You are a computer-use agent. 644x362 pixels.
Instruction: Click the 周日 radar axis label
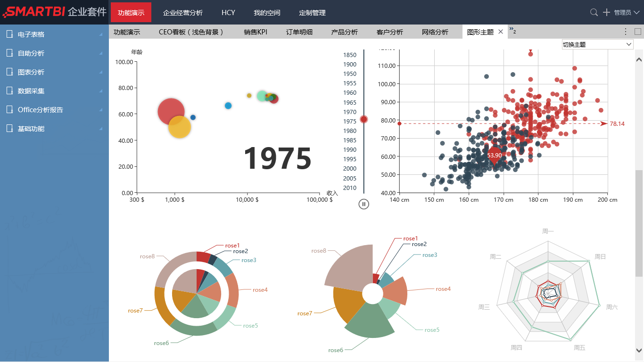[600, 257]
